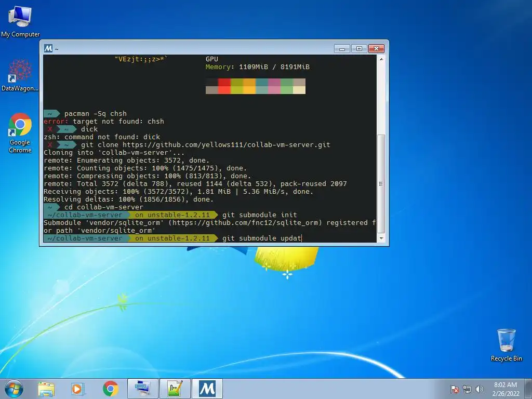Click the 'git submodule init' command
The width and height of the screenshot is (532, 399).
coord(260,215)
